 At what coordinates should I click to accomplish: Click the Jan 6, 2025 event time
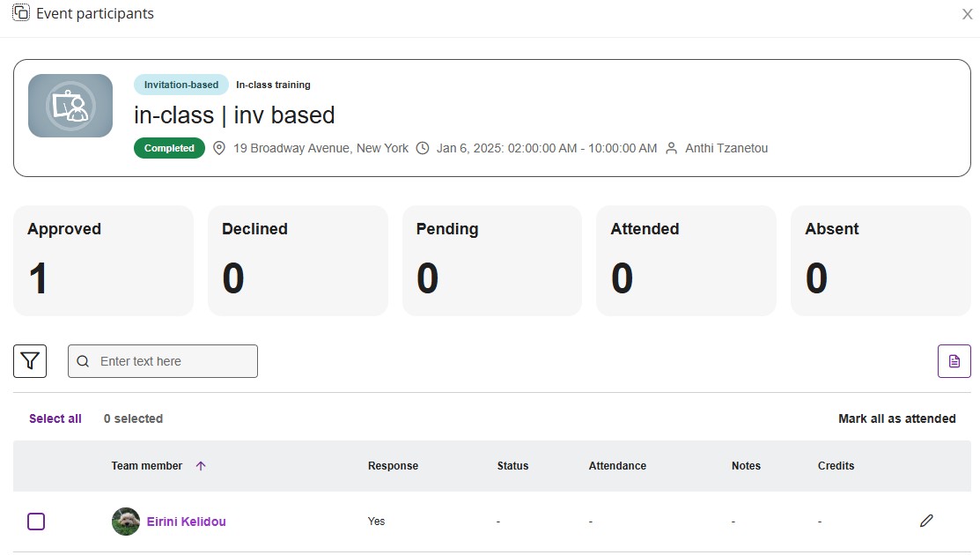point(547,148)
